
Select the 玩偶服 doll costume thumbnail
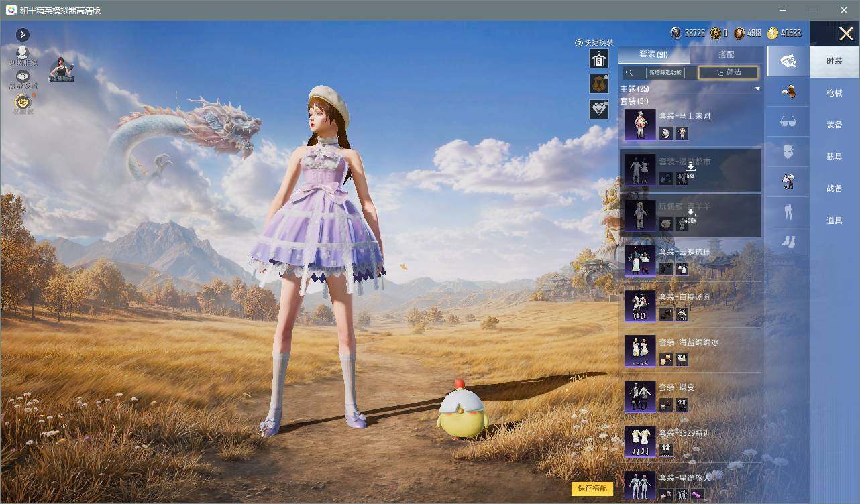point(640,215)
